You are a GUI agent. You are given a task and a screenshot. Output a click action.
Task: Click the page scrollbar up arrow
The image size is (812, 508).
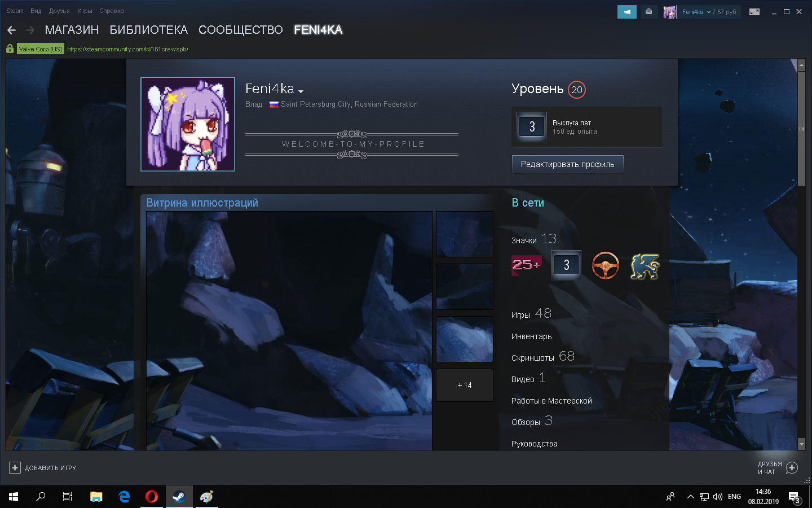coord(801,65)
